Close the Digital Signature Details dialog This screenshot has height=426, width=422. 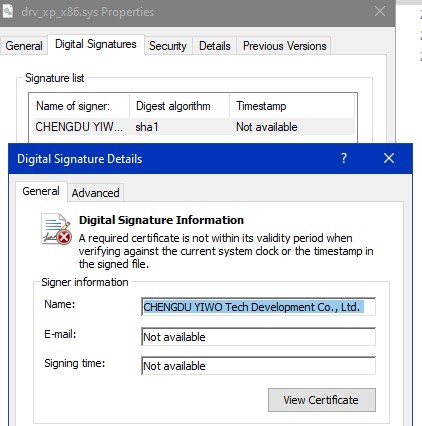coord(389,158)
